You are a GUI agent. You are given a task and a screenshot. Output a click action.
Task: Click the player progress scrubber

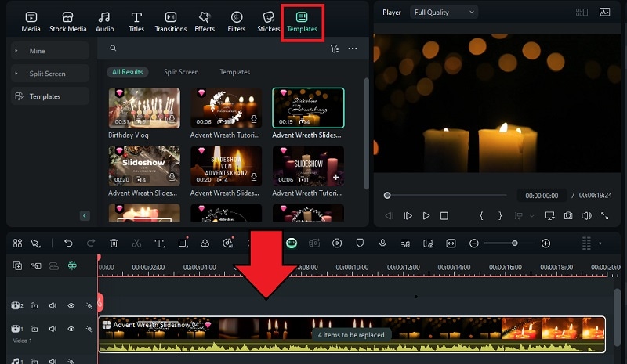click(x=387, y=196)
